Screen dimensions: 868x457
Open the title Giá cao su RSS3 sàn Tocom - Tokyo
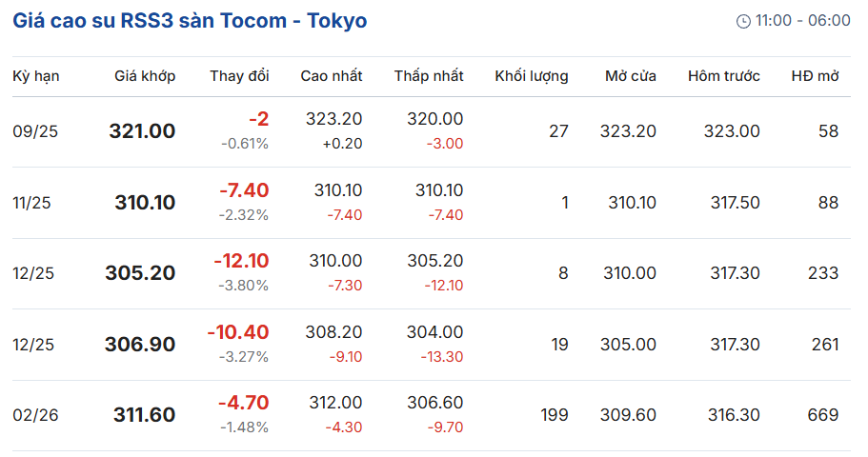tap(190, 21)
